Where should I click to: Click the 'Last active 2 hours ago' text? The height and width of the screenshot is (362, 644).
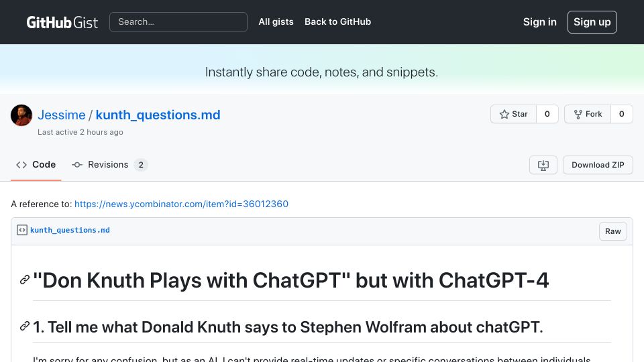click(80, 132)
